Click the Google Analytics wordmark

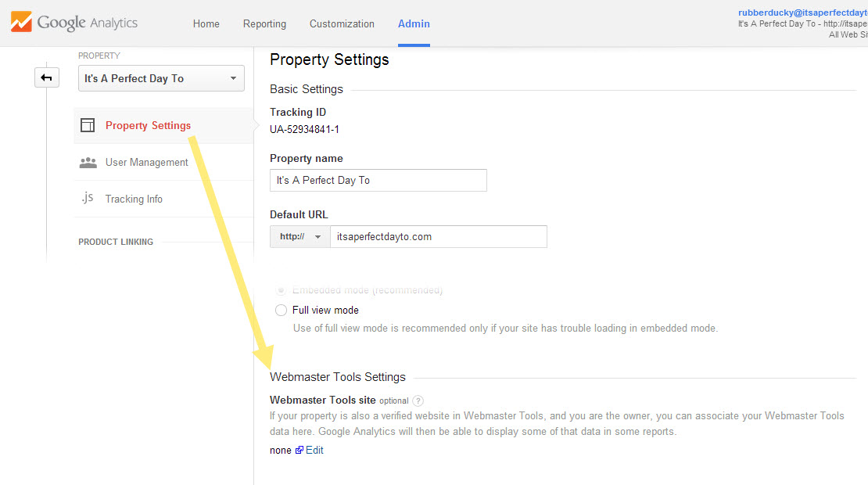coord(88,23)
